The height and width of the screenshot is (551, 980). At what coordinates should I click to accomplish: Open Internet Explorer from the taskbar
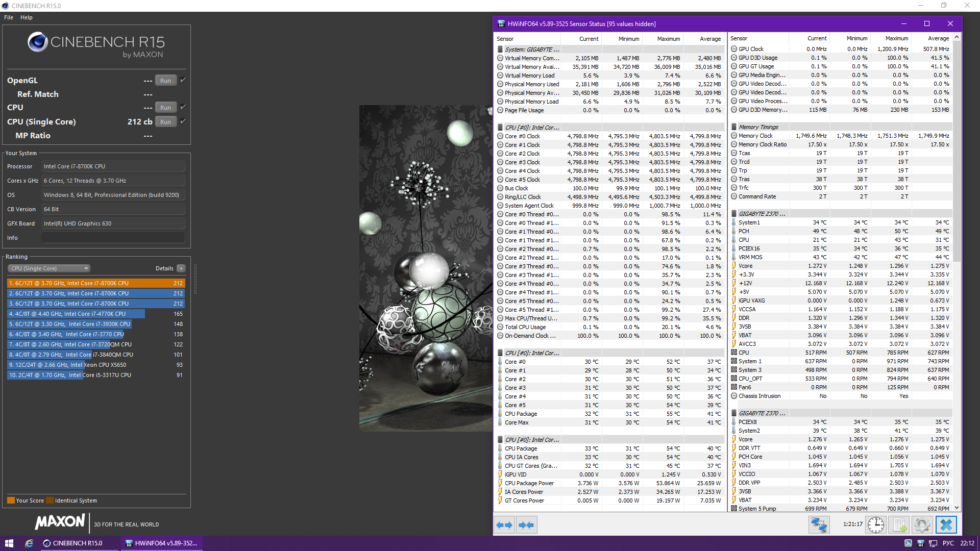coord(29,543)
